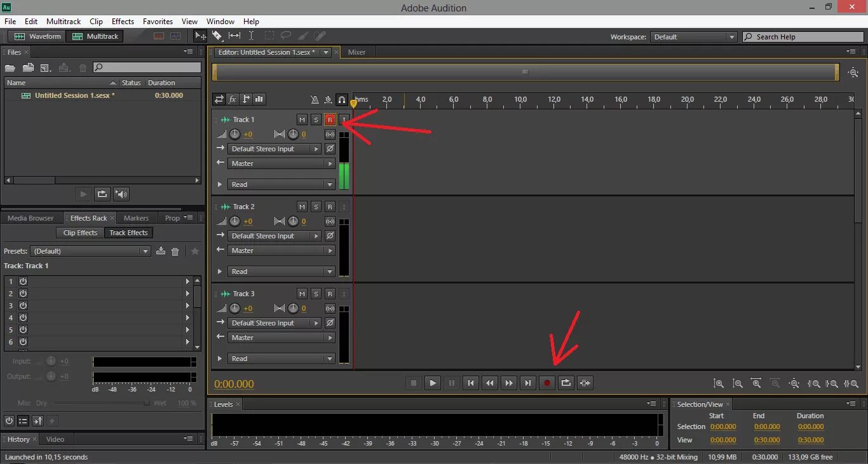868x464 pixels.
Task: Click the Play button in transport
Action: click(433, 383)
